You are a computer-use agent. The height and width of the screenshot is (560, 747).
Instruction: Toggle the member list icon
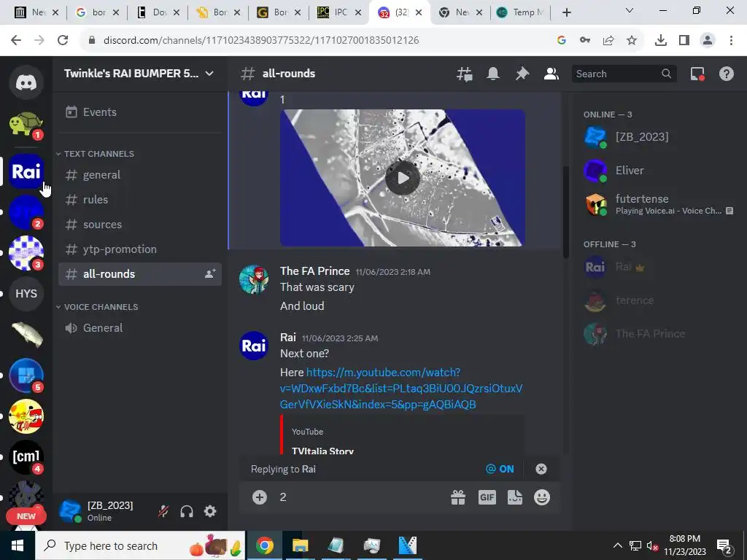[x=551, y=74]
